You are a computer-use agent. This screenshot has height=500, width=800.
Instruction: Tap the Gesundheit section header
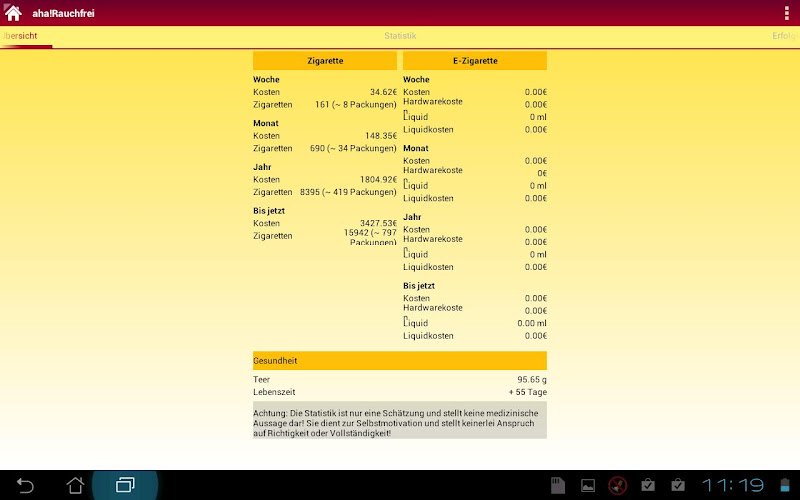coord(400,361)
